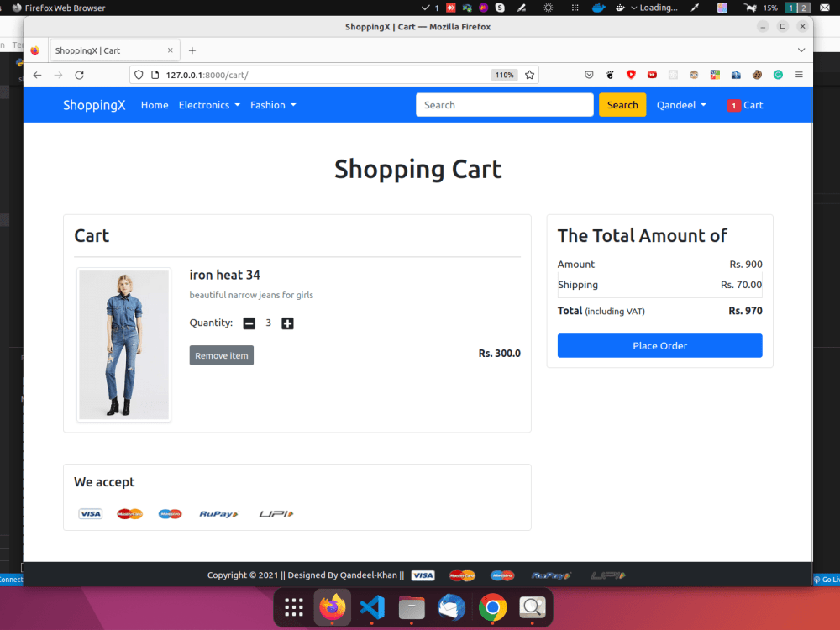Click the Rs. 970 total value

(745, 311)
